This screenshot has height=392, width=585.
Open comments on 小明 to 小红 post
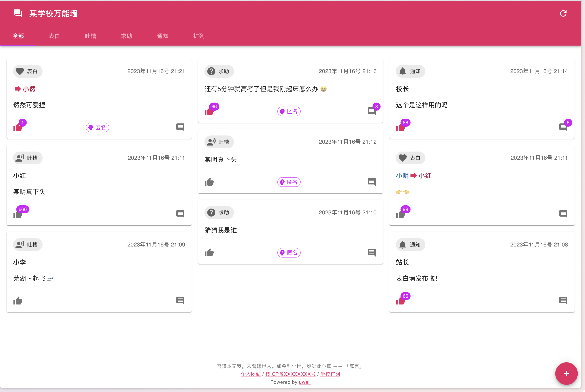coord(563,214)
